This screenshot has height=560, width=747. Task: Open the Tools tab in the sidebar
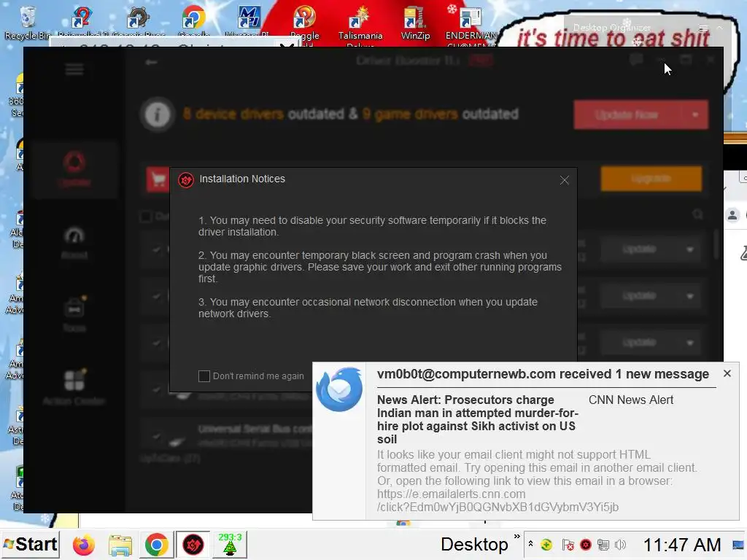[74, 315]
